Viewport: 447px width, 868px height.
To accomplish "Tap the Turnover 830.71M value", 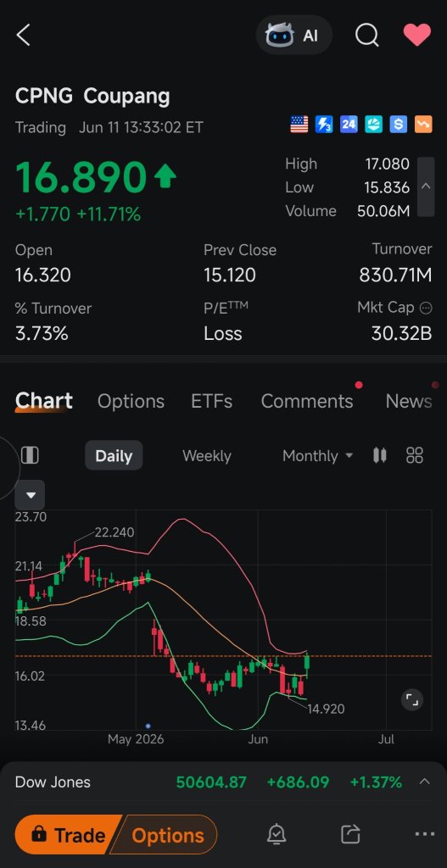I will pos(395,275).
